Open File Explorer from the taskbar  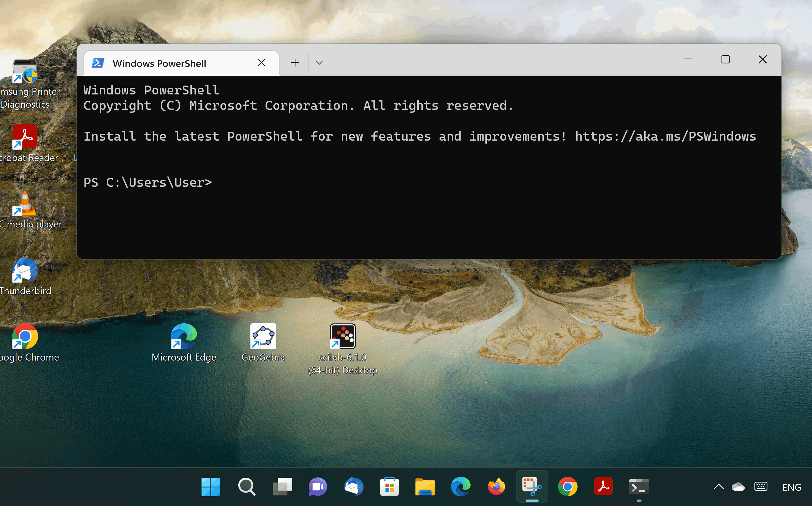(x=425, y=487)
